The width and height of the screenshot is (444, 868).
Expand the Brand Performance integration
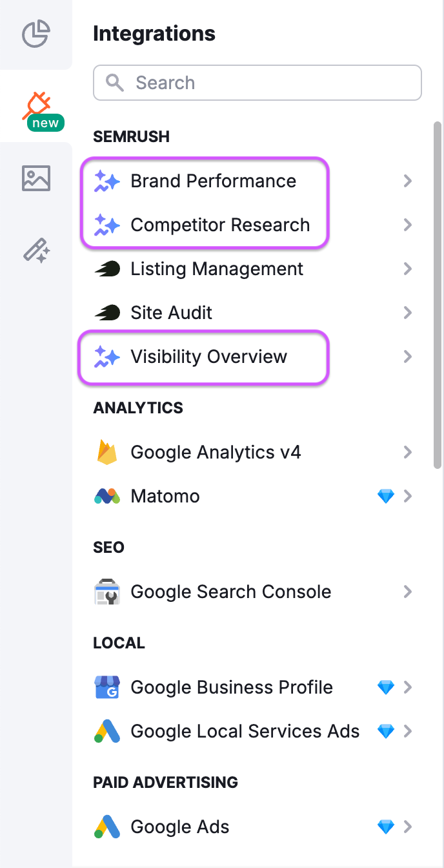coord(407,181)
